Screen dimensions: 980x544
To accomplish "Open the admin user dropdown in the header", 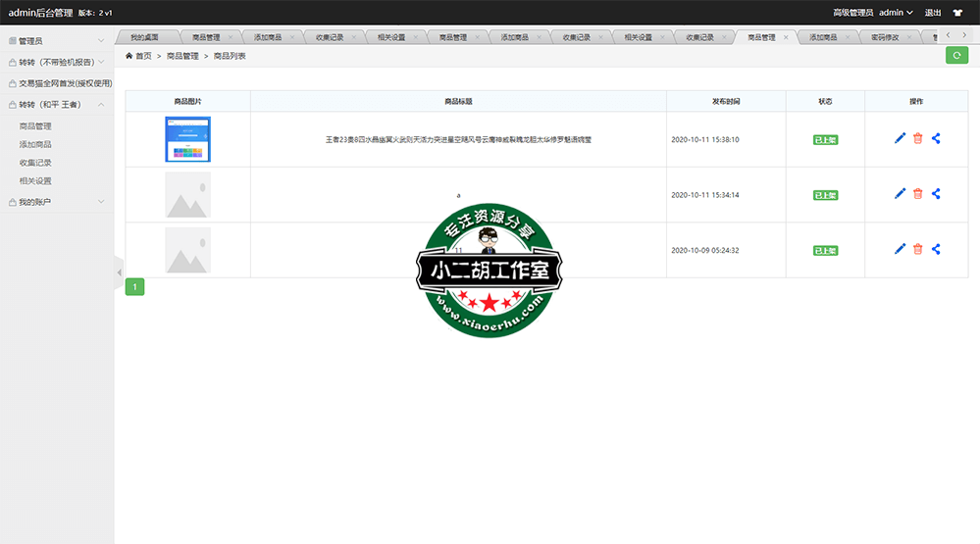I will (x=896, y=13).
